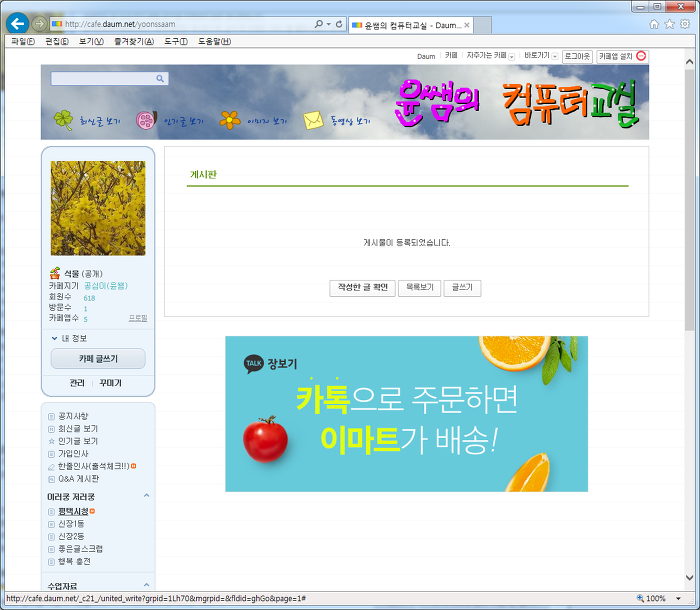The width and height of the screenshot is (700, 610).
Task: Click the orange flower 이미지 보기 icon
Action: coord(230,120)
